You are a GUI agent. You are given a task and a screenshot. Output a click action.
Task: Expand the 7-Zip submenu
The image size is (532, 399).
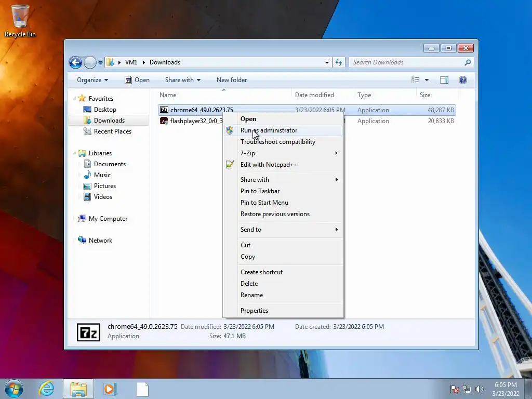click(283, 153)
